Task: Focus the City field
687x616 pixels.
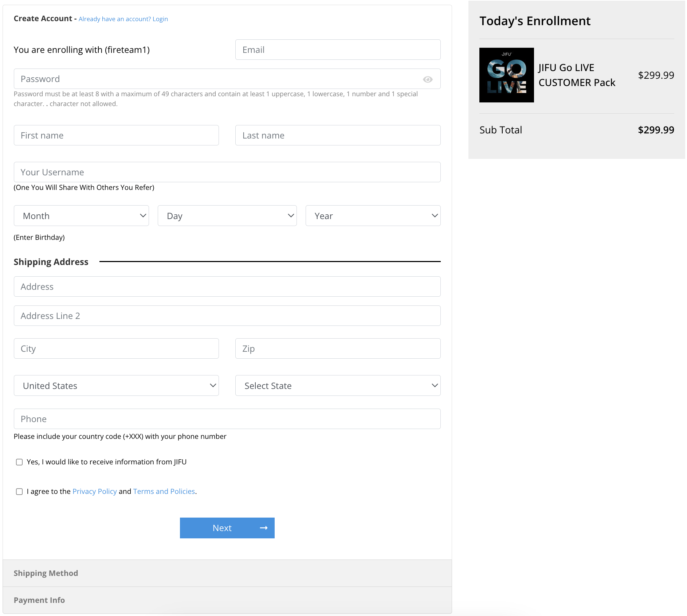Action: tap(116, 348)
